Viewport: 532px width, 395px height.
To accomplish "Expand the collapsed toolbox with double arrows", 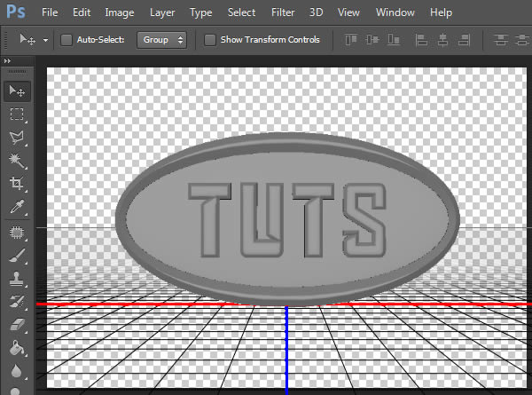I will pos(7,60).
